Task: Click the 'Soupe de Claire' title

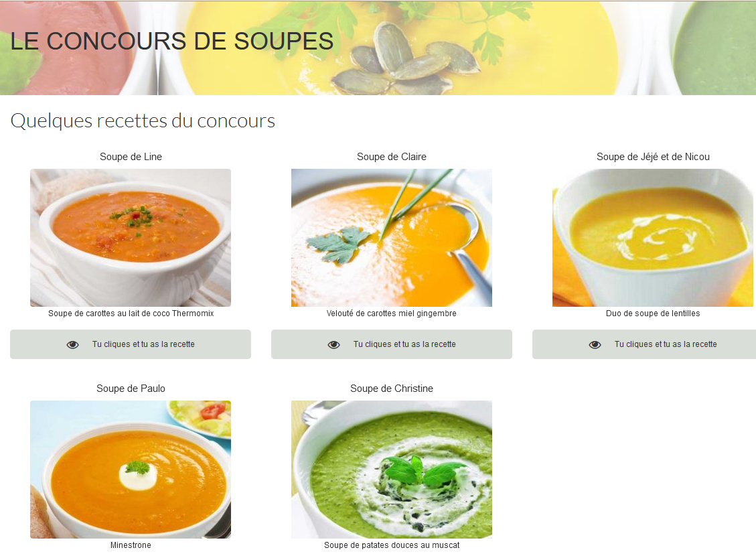Action: 392,157
